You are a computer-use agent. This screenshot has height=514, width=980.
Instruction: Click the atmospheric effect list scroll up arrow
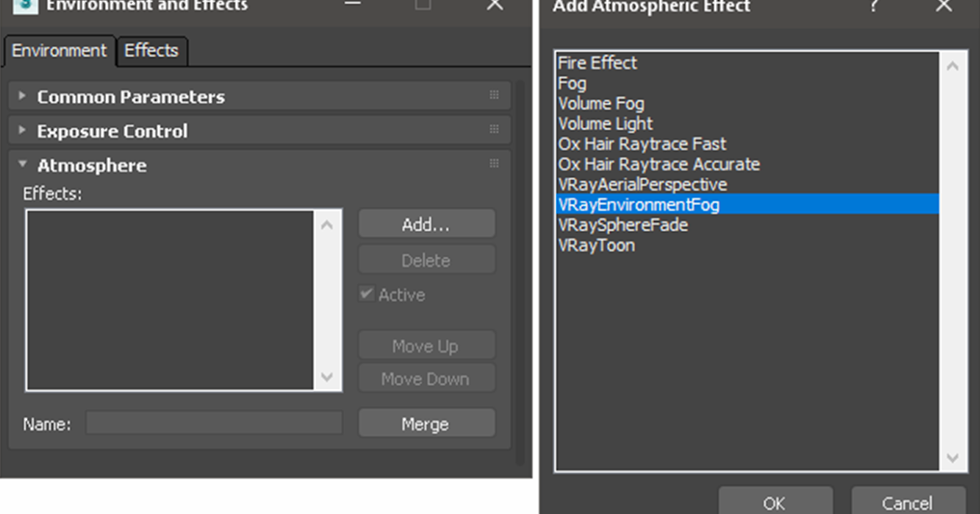952,66
